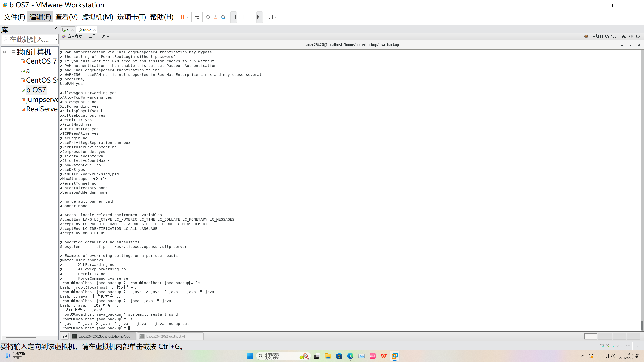Collapse the 我的计算机 tree node

coord(4,52)
